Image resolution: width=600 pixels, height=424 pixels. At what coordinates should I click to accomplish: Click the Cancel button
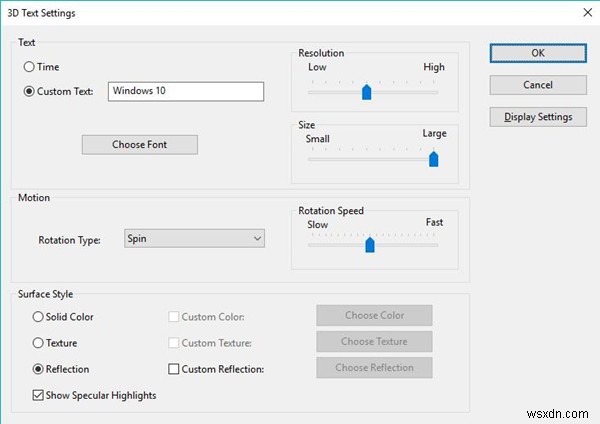tap(538, 85)
